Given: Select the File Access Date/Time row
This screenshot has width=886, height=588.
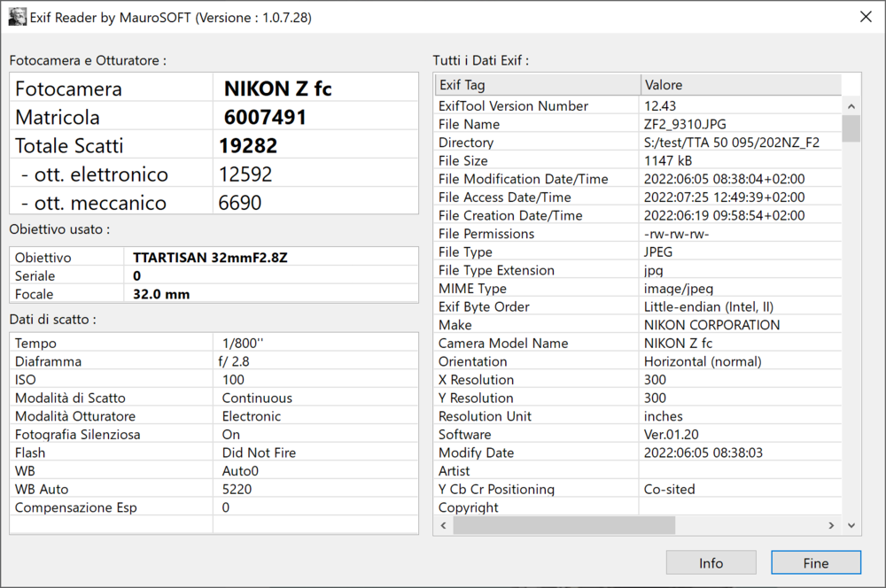Looking at the screenshot, I should point(637,197).
